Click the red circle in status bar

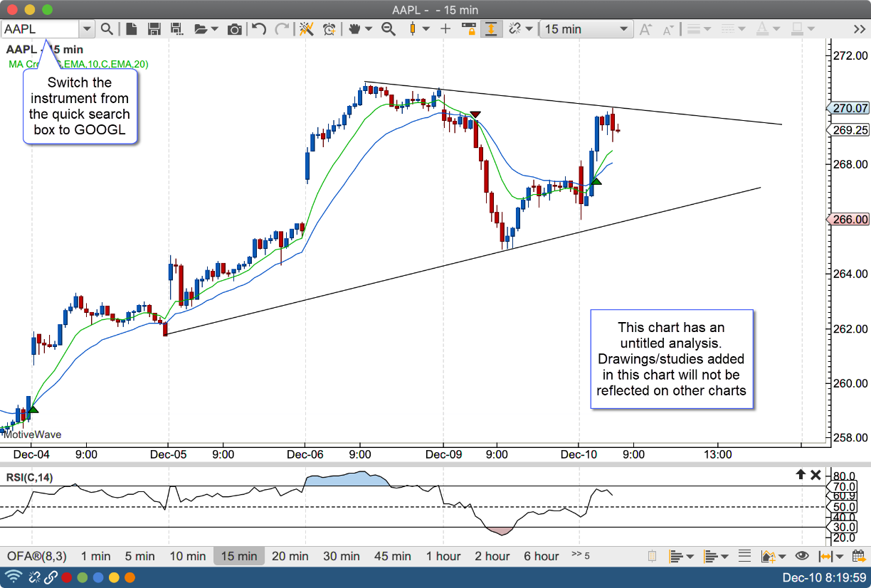pos(67,577)
